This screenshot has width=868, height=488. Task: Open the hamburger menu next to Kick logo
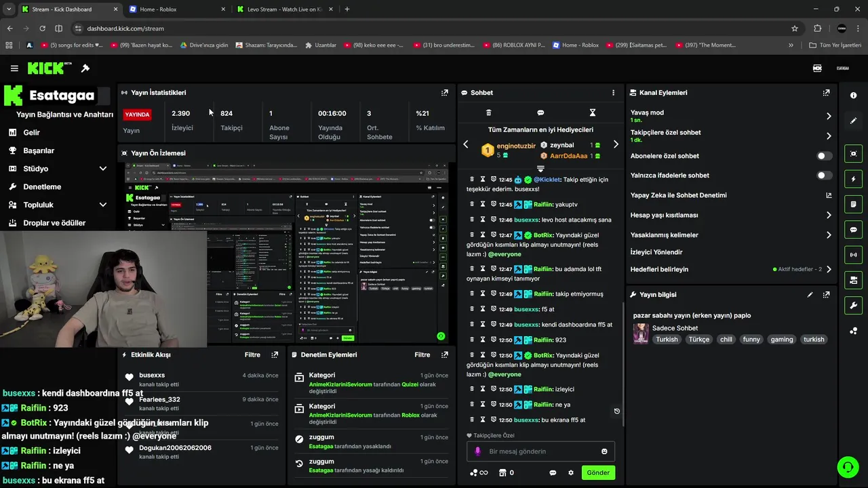14,68
